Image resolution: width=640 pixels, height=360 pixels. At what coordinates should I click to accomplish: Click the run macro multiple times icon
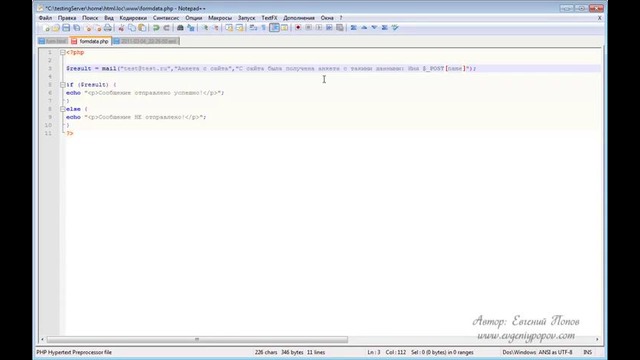[329, 28]
